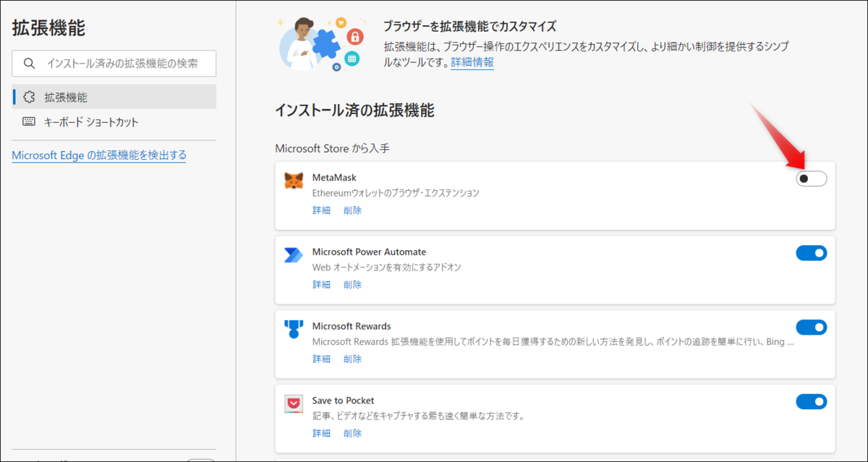Open 詳細 for Microsoft Power Automate
The width and height of the screenshot is (868, 462).
321,285
